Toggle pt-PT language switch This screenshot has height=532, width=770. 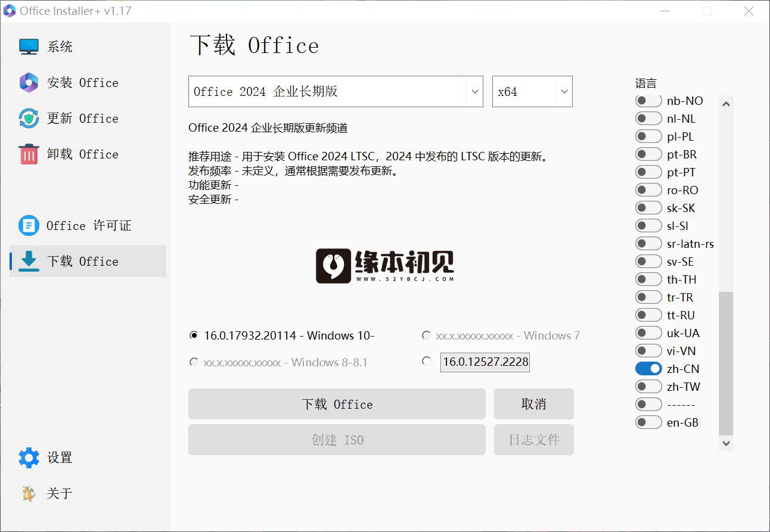[x=648, y=172]
